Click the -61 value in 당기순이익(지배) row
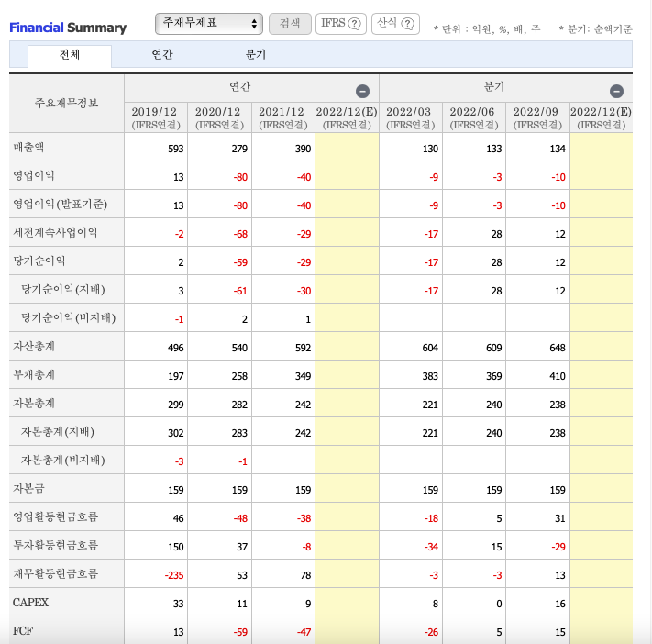 point(240,291)
